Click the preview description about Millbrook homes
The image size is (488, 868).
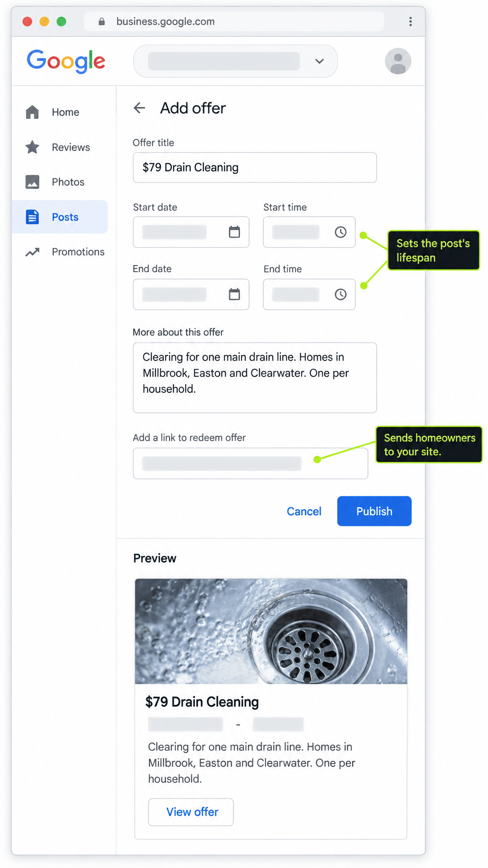pyautogui.click(x=252, y=763)
